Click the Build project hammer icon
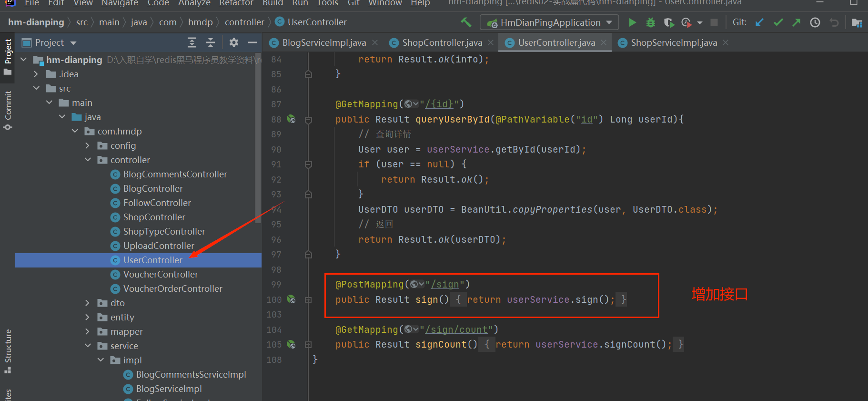 (466, 22)
